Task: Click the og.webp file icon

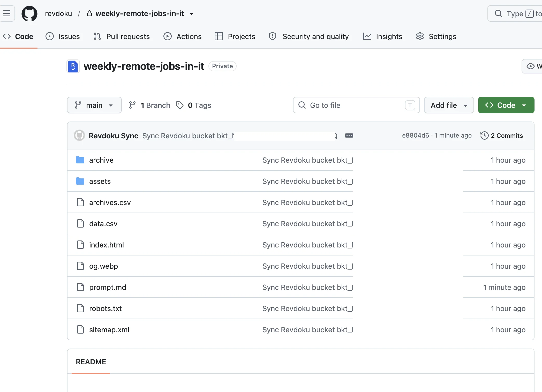Action: 80,266
